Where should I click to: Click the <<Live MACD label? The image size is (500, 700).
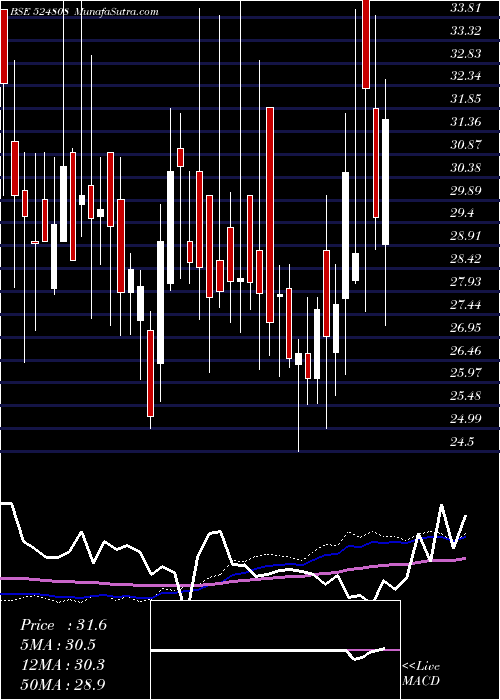(421, 673)
